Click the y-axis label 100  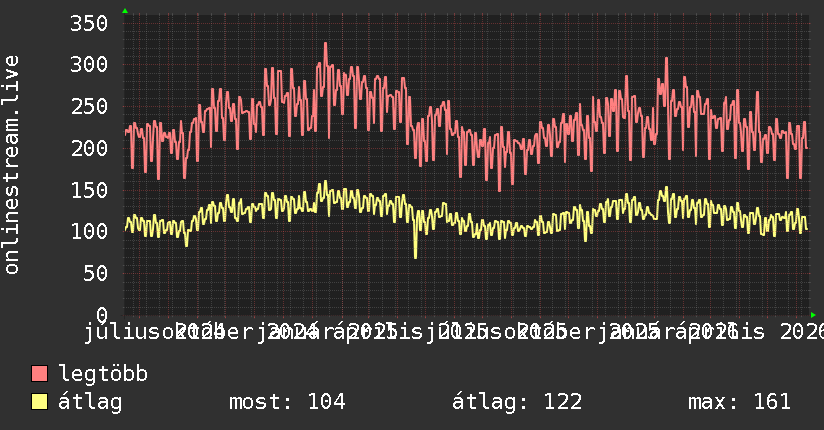point(89,231)
